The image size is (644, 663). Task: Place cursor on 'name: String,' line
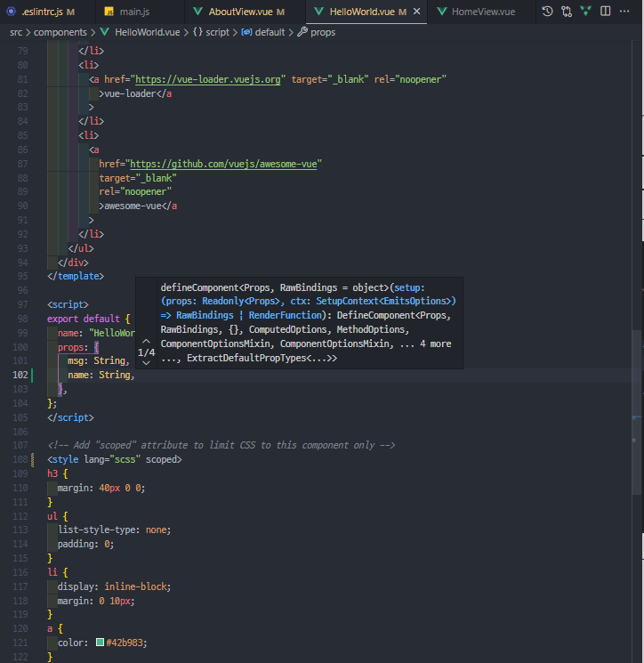click(101, 375)
